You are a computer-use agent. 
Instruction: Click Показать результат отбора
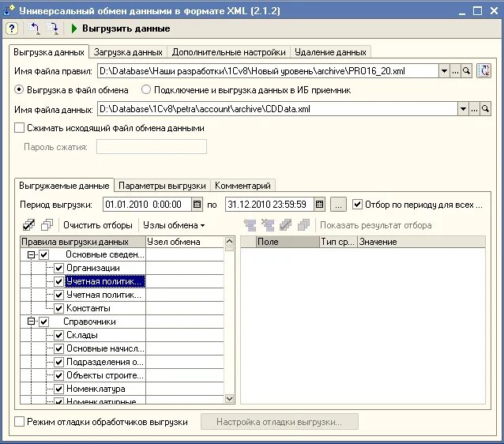[375, 225]
